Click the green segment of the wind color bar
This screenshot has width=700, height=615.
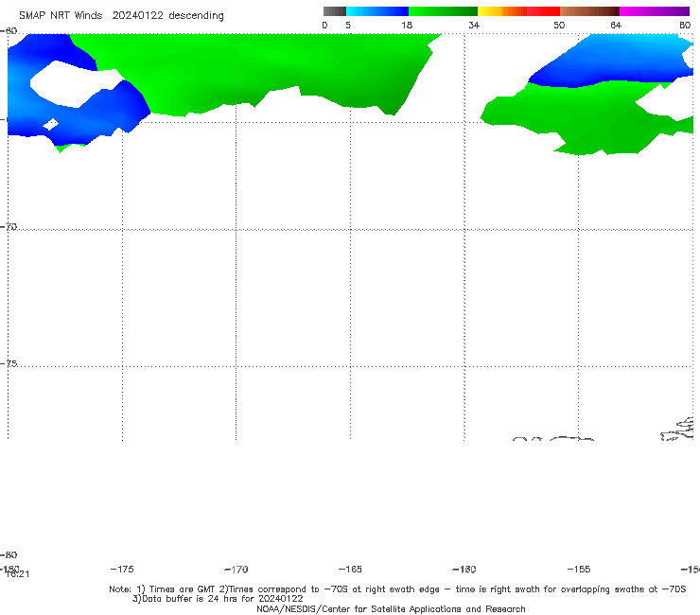(443, 11)
